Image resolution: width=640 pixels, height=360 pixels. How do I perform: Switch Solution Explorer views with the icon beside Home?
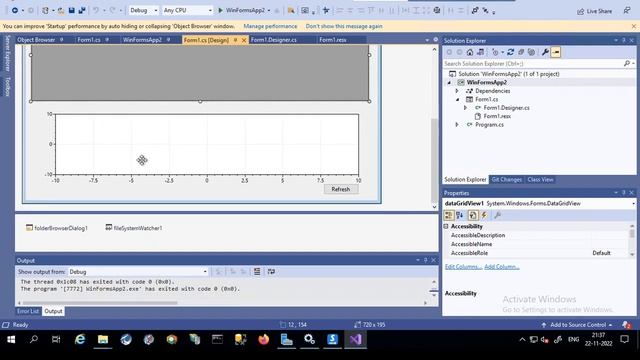point(480,52)
